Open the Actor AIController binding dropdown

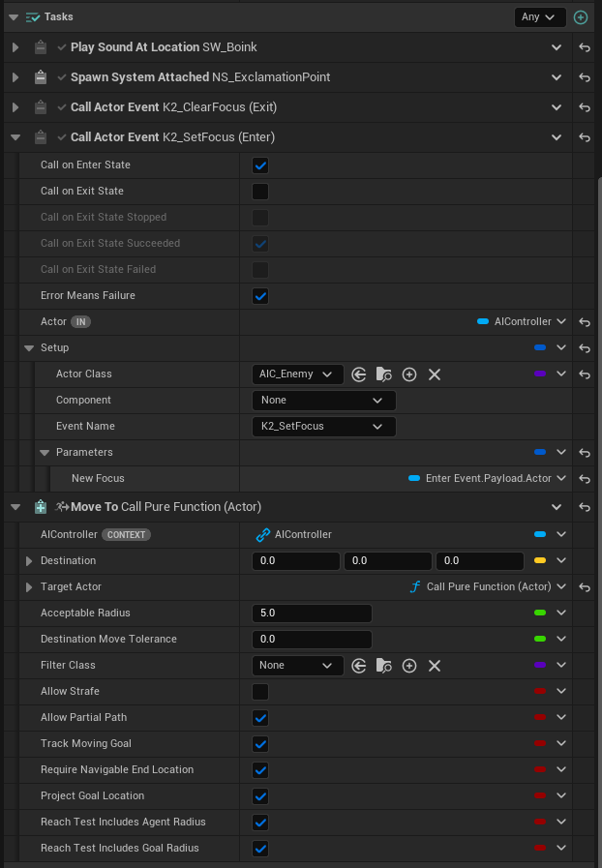(x=522, y=321)
